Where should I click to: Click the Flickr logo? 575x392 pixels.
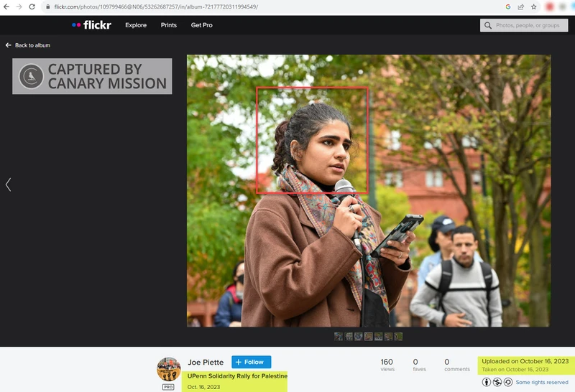92,25
